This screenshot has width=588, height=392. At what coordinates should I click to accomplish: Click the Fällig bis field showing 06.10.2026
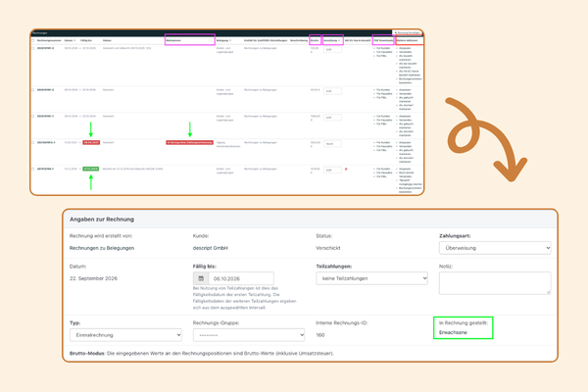[x=241, y=278]
